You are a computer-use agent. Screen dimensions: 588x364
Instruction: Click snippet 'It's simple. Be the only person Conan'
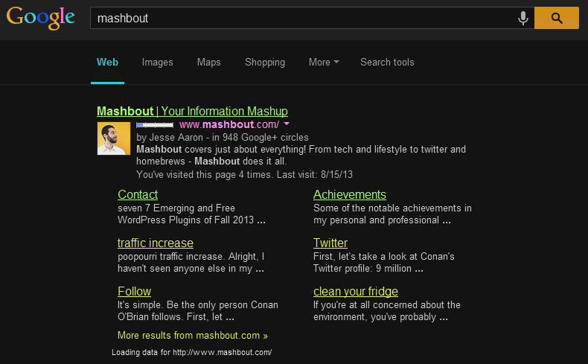(x=198, y=304)
